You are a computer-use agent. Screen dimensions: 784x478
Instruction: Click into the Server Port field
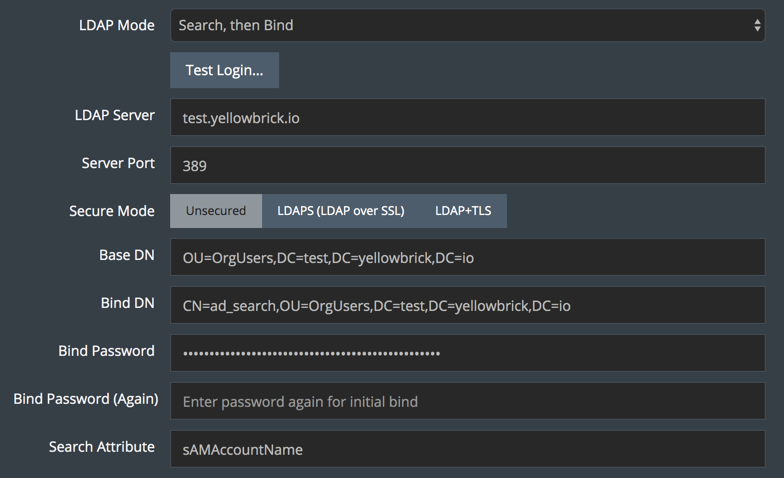467,166
